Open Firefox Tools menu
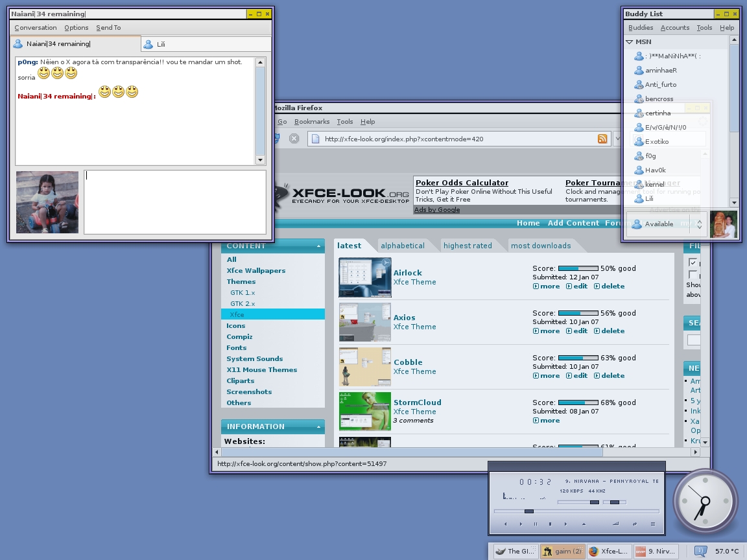Screen dimensions: 747x560 345,121
